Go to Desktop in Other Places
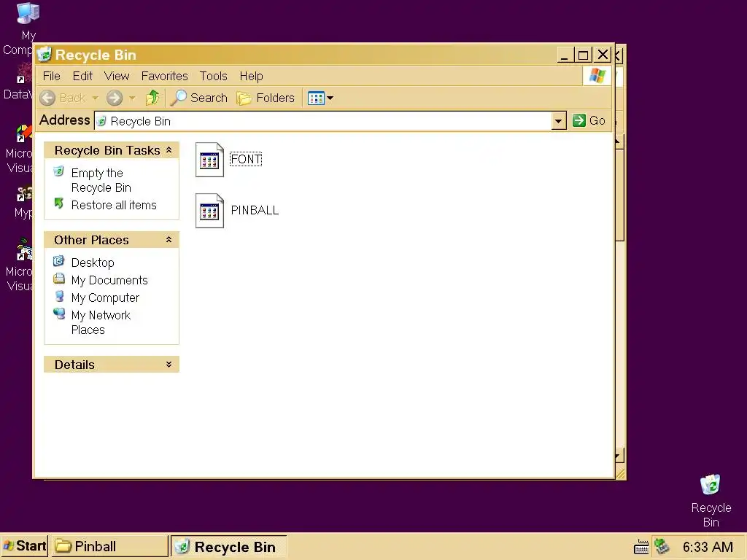Viewport: 747px width, 560px height. tap(93, 262)
